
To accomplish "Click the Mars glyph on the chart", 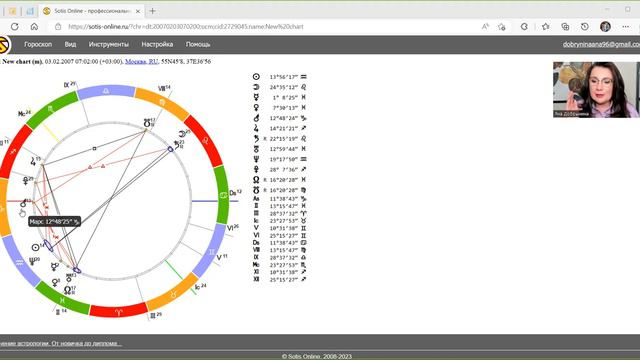I will (x=24, y=203).
